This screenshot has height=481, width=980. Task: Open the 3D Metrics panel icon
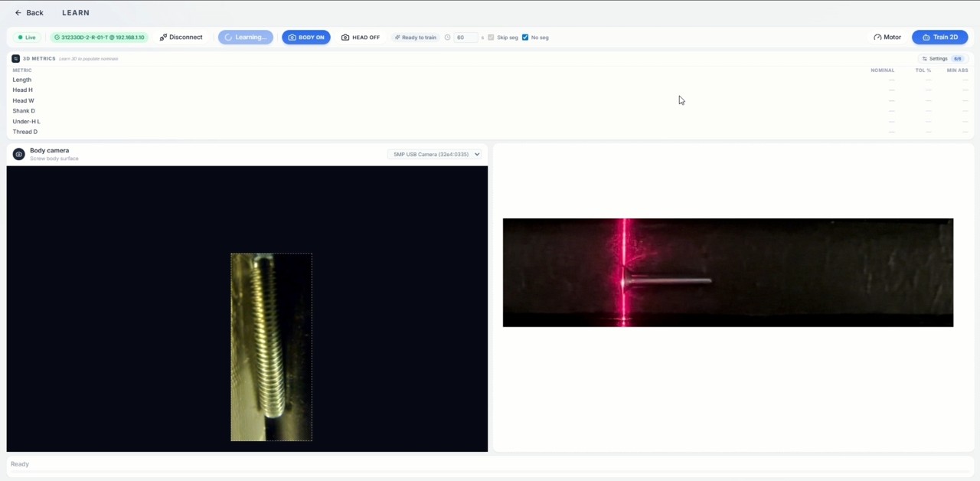15,58
